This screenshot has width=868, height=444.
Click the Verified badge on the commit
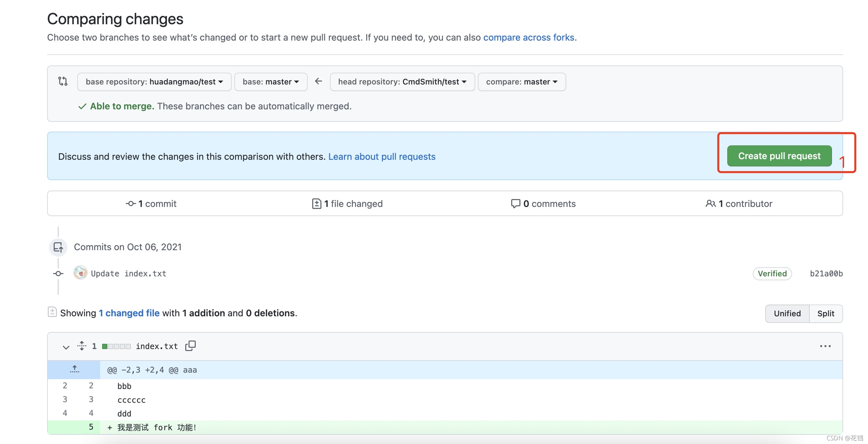coord(772,273)
